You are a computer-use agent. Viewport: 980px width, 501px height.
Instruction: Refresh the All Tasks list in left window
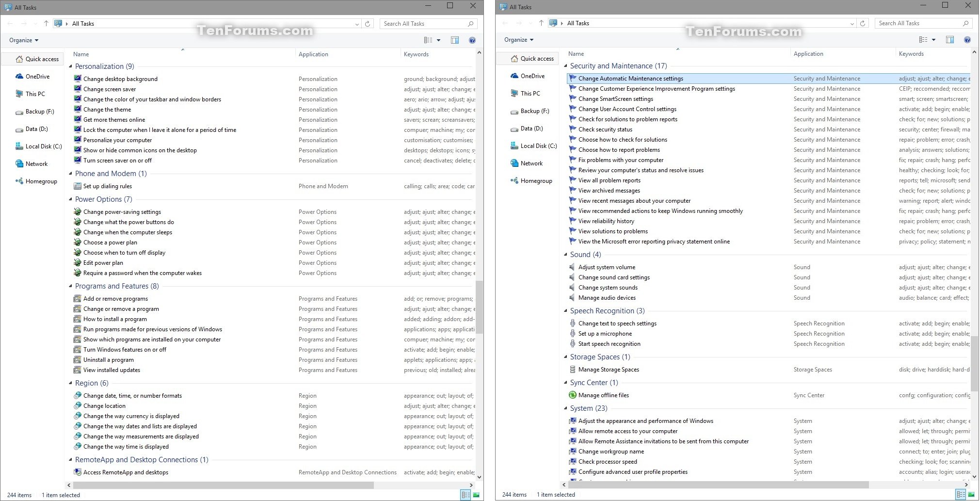coord(368,24)
